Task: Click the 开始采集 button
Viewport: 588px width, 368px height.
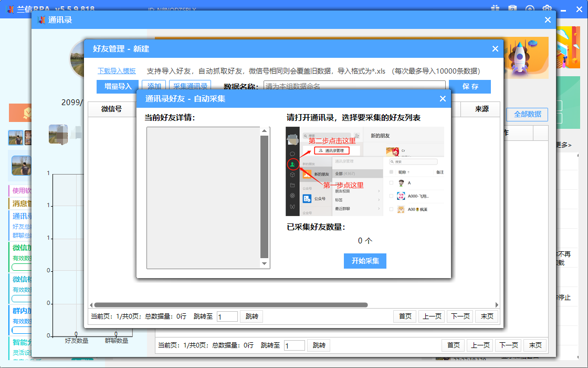Action: [x=365, y=261]
